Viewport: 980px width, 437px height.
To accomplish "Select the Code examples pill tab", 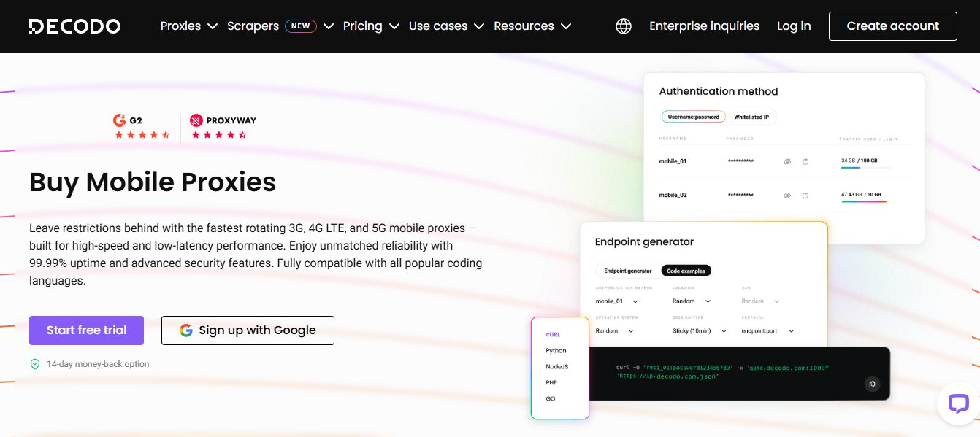I will (686, 271).
